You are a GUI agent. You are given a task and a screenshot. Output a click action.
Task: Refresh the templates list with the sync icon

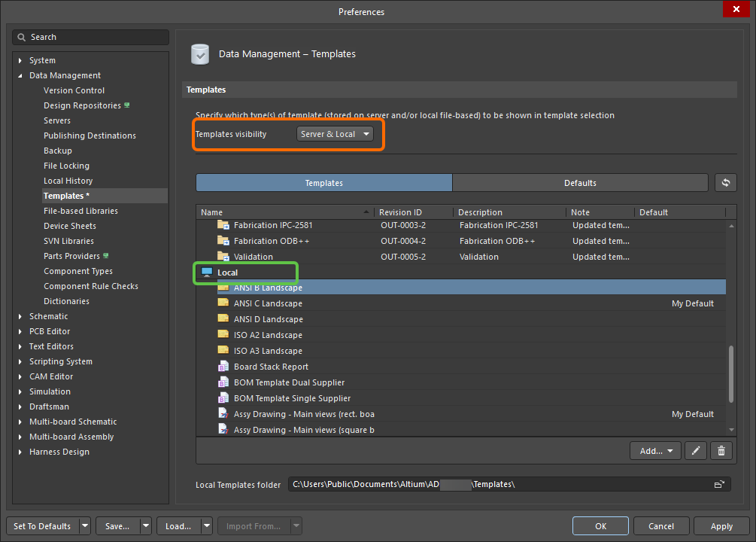click(725, 182)
